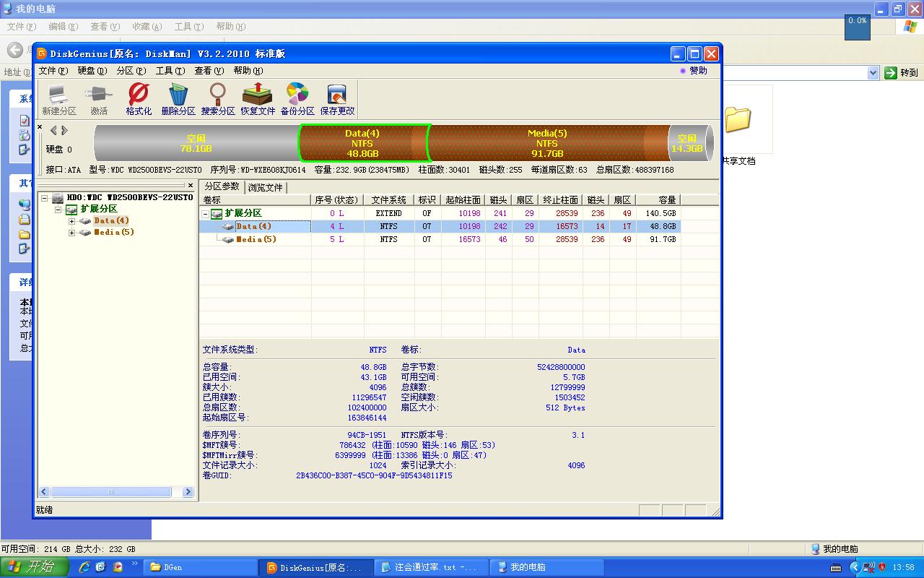The height and width of the screenshot is (578, 924).
Task: Open 编辑(E) menu in My Computer window
Action: (63, 27)
